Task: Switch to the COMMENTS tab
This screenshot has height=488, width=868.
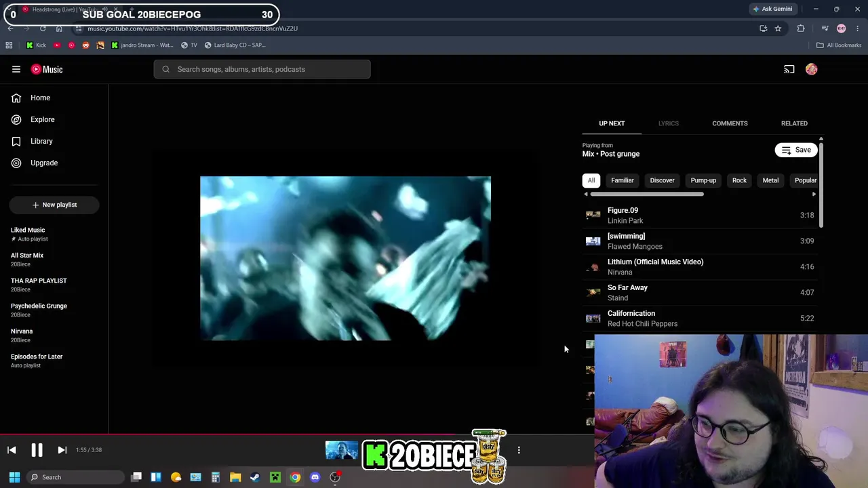Action: [730, 123]
